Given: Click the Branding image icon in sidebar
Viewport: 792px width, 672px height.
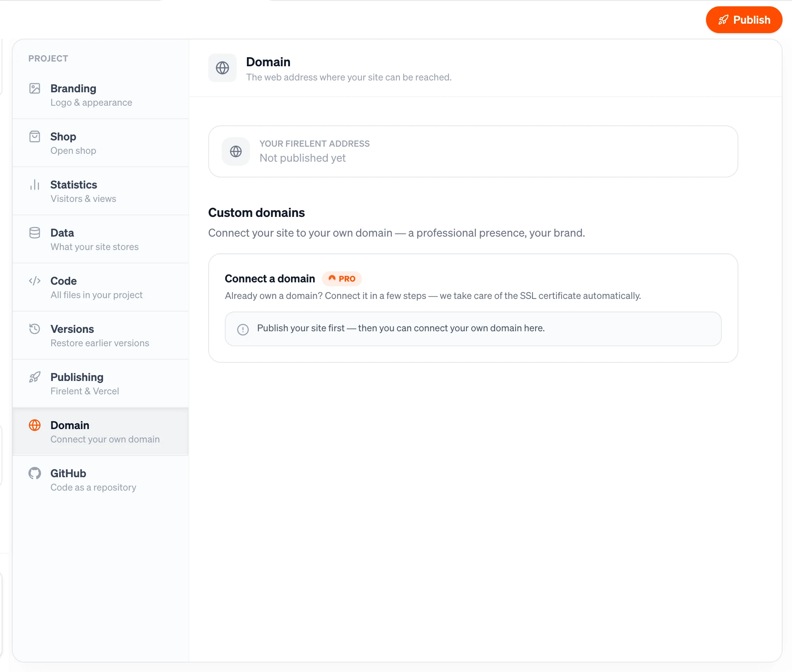Looking at the screenshot, I should pos(35,88).
